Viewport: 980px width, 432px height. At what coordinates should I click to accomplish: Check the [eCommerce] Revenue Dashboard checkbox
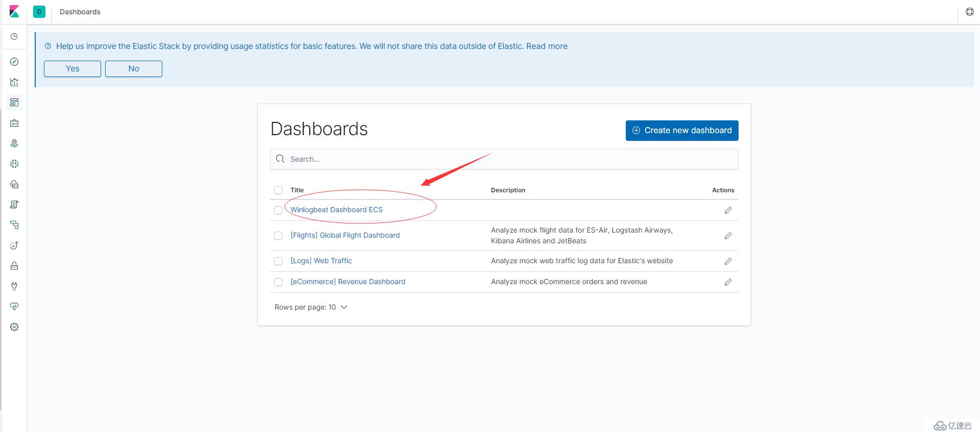tap(278, 282)
